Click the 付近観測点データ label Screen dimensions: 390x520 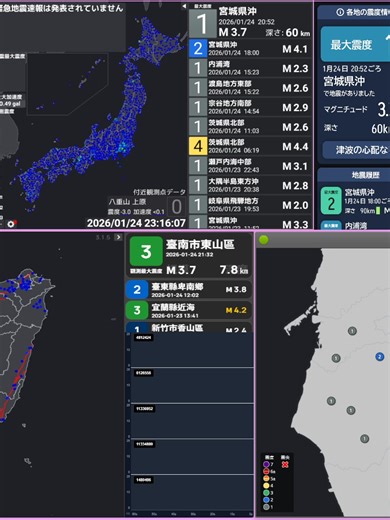pos(159,192)
